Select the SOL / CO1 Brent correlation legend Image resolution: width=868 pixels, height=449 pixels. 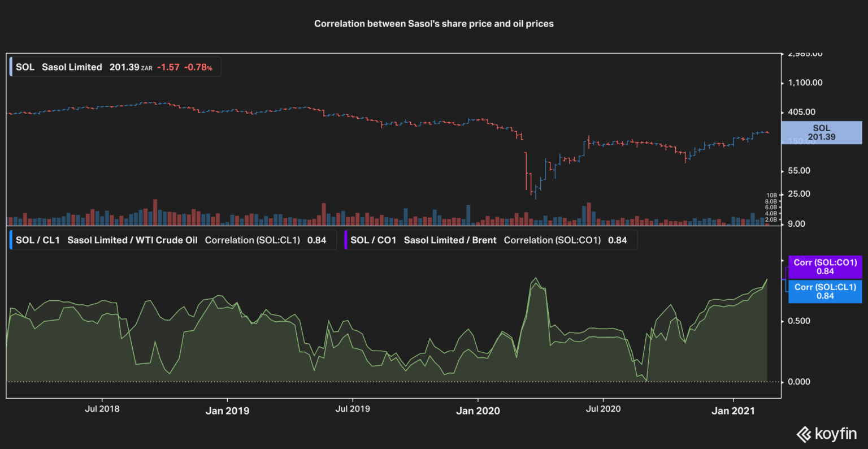(491, 240)
